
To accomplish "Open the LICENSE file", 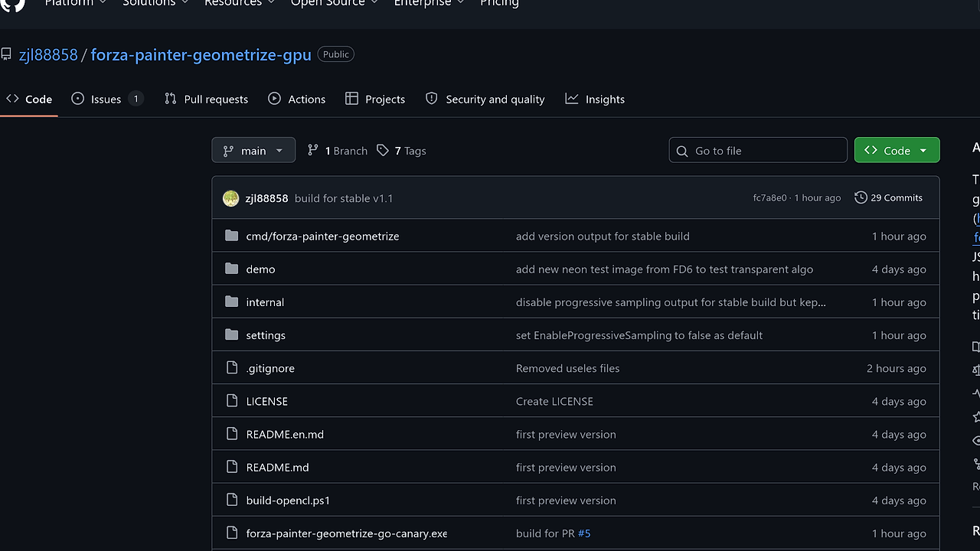I will click(266, 400).
